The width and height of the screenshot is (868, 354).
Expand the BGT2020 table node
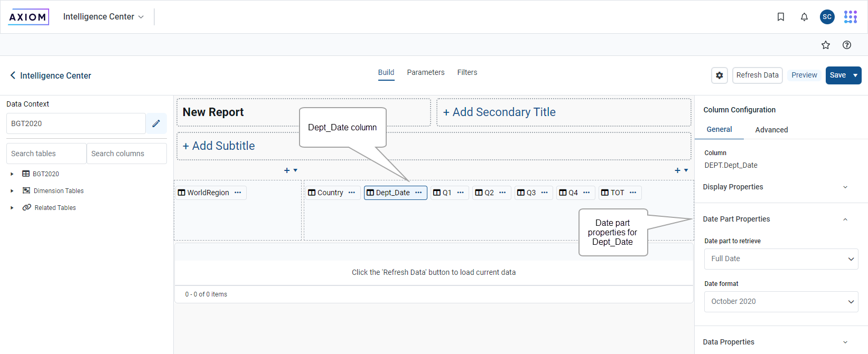tap(12, 174)
